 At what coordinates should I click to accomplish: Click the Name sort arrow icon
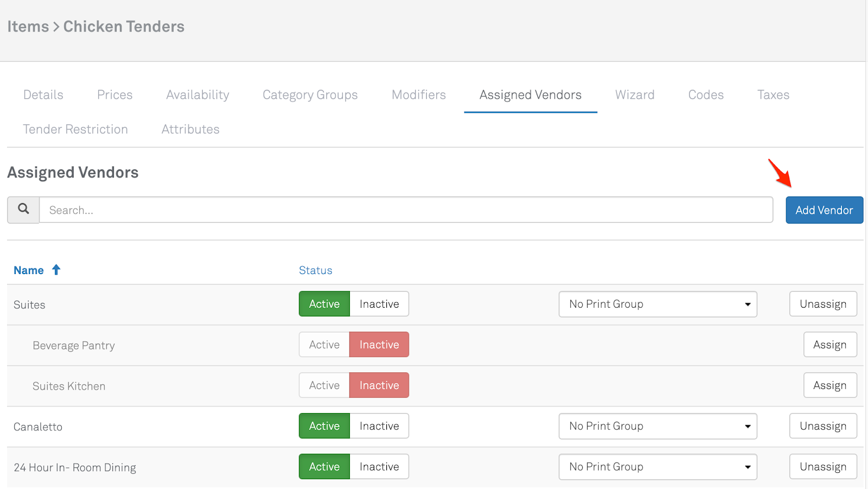click(56, 270)
